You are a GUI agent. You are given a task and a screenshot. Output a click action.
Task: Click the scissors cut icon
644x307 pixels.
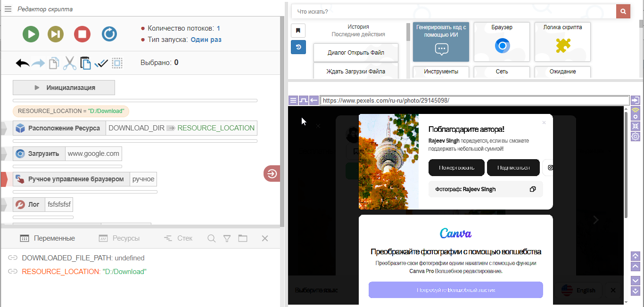[x=70, y=63]
